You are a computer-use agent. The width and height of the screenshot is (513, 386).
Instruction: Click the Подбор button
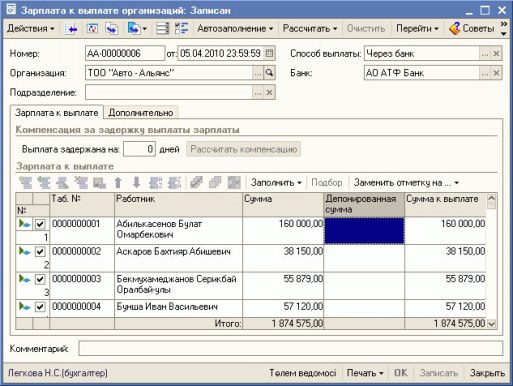pyautogui.click(x=327, y=183)
